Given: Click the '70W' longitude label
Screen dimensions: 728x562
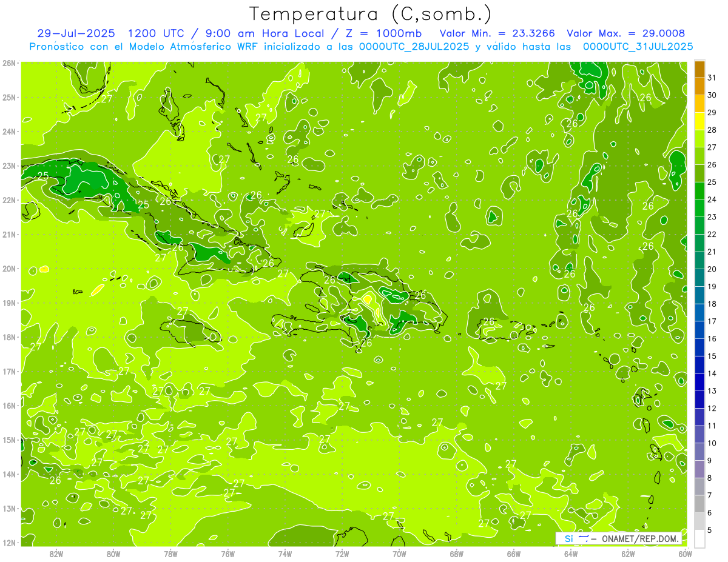Looking at the screenshot, I should coord(399,554).
